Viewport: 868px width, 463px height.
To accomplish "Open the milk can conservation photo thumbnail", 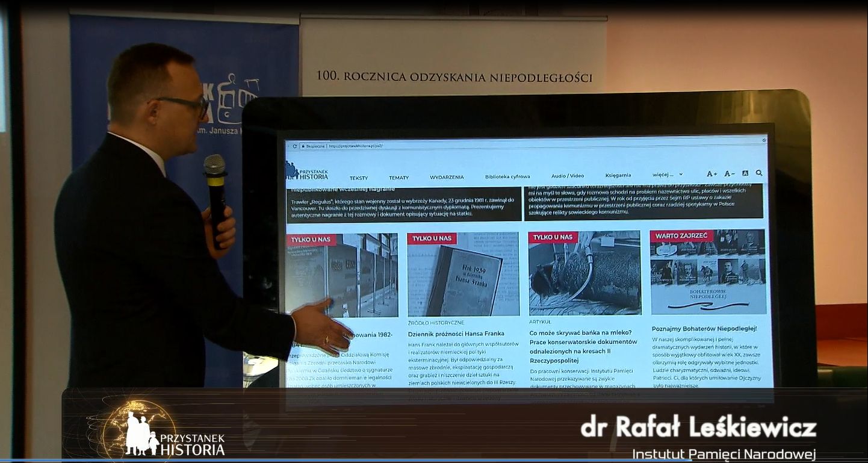I will 584,273.
